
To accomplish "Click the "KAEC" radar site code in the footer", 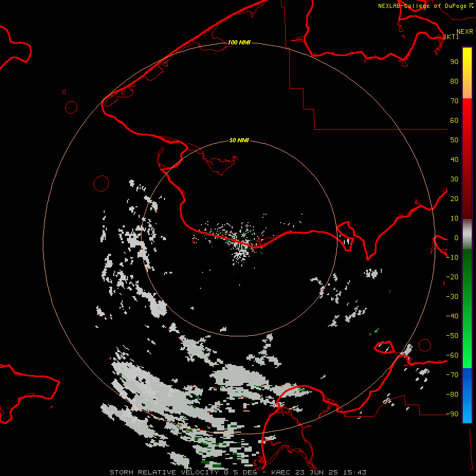I will 281,472.
